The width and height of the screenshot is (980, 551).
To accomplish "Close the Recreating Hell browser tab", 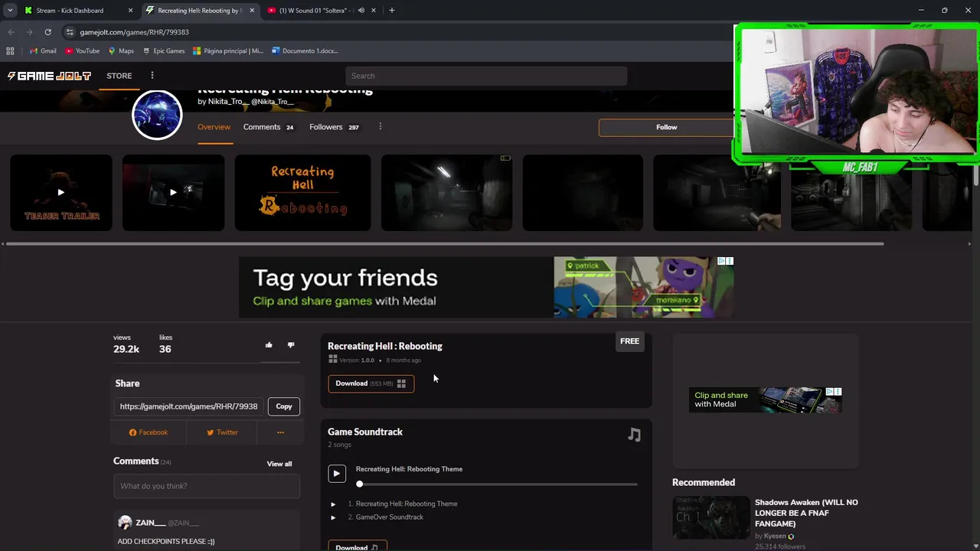I will (x=252, y=11).
